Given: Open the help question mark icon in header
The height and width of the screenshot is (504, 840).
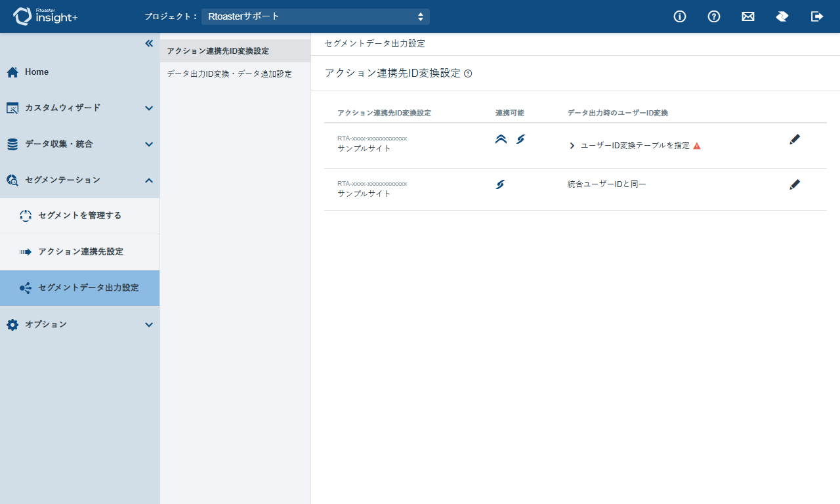Looking at the screenshot, I should click(714, 16).
